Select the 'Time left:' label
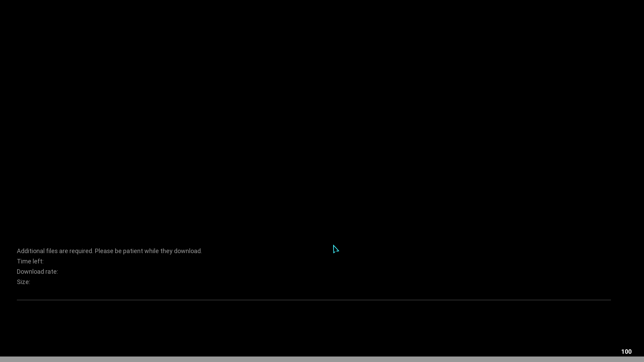This screenshot has height=362, width=644. [30, 261]
